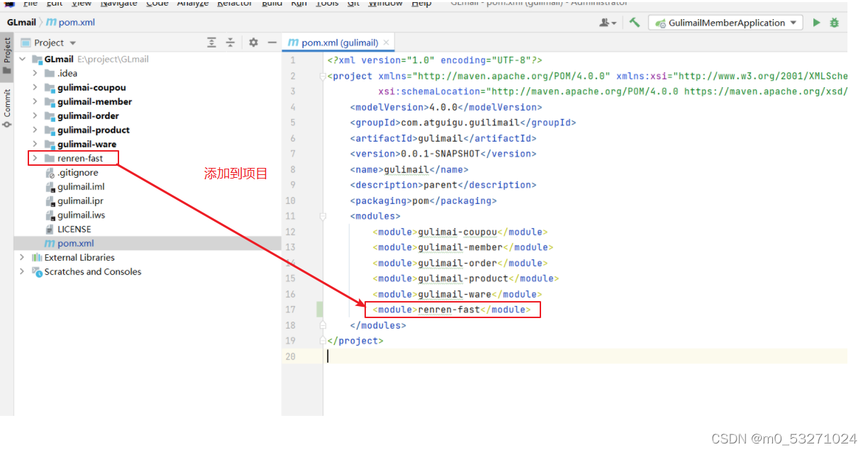Open the Window menu

[x=384, y=4]
